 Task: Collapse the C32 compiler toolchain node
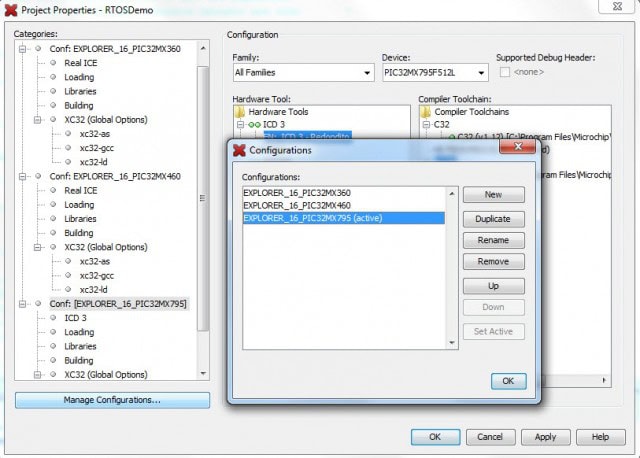(426, 125)
